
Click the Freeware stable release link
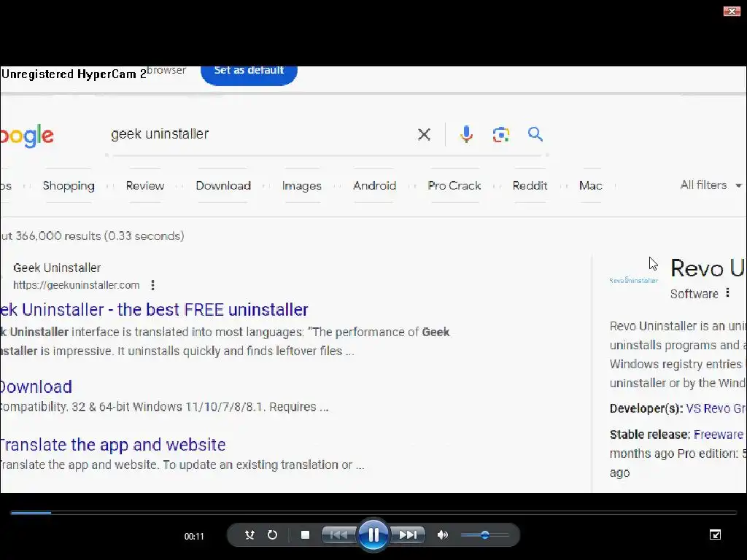pyautogui.click(x=718, y=435)
